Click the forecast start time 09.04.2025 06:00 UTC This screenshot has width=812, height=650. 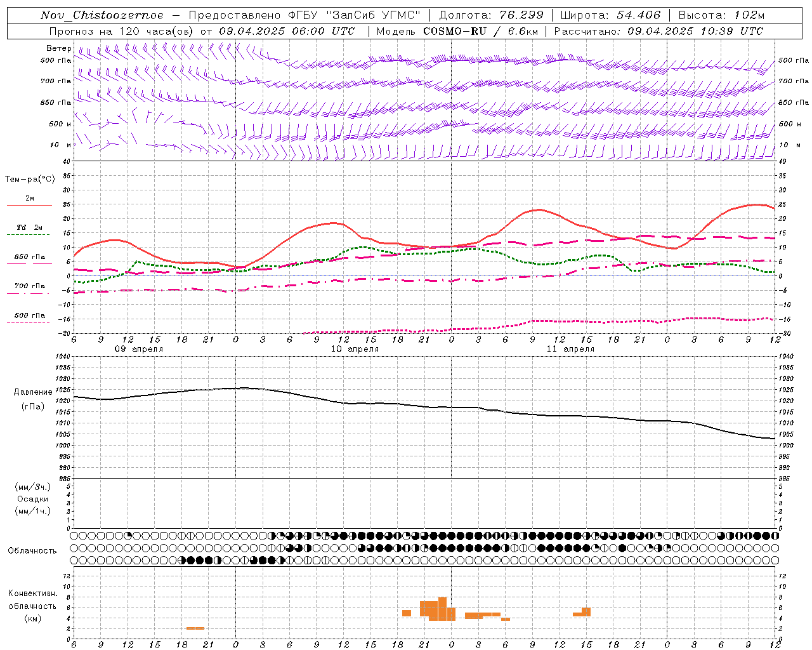point(287,31)
